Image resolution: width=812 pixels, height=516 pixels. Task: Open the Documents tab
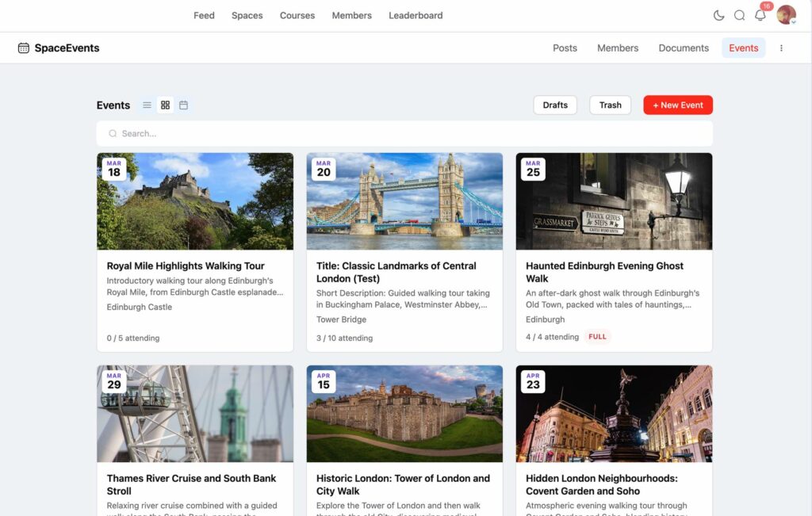pos(684,48)
